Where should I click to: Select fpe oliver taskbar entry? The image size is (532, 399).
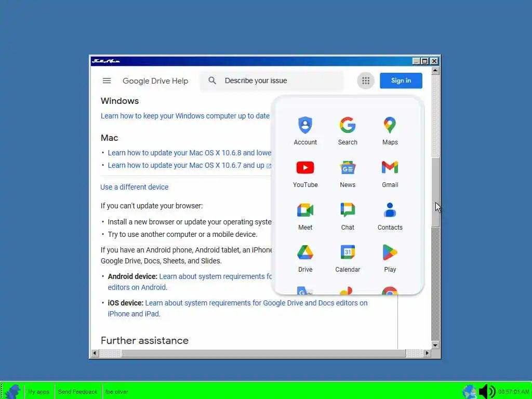pos(117,392)
